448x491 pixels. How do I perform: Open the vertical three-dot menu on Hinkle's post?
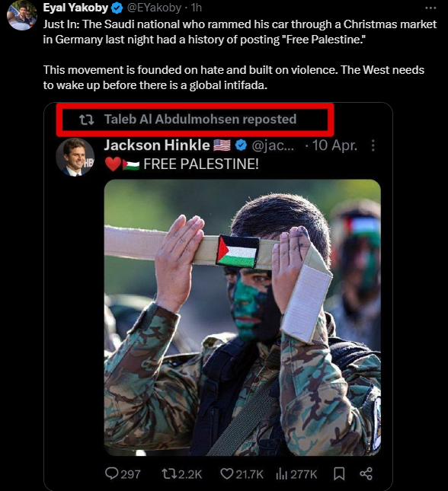pyautogui.click(x=373, y=145)
